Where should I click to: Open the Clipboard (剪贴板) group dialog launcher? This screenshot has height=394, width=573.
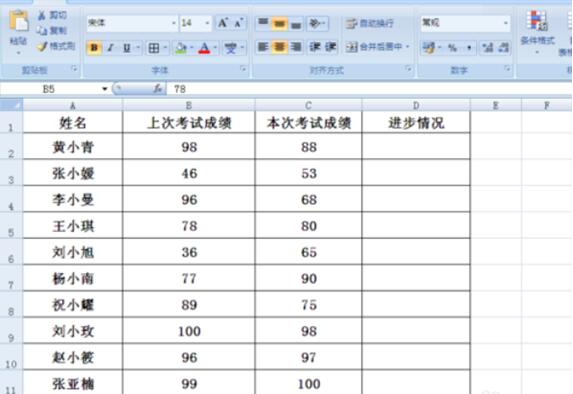click(x=74, y=68)
